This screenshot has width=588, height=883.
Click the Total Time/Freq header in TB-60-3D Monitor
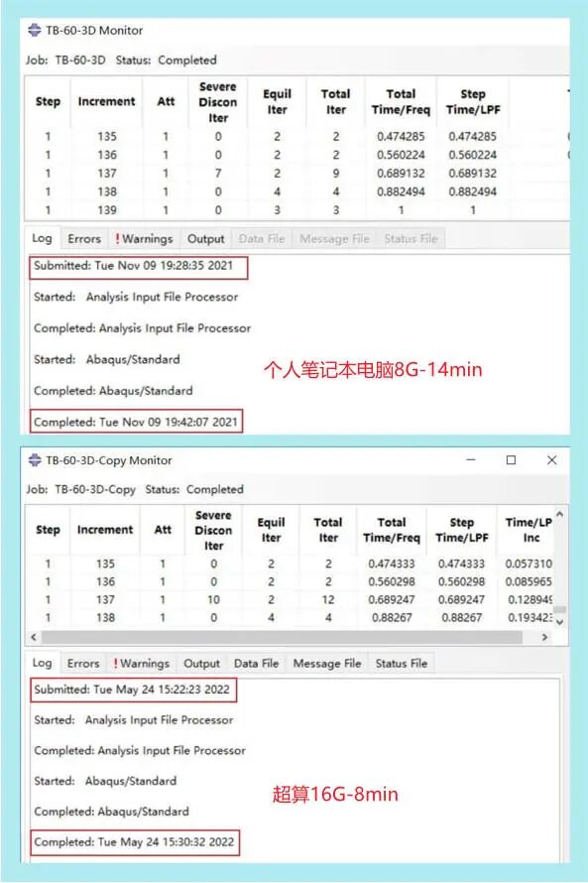coord(401,102)
